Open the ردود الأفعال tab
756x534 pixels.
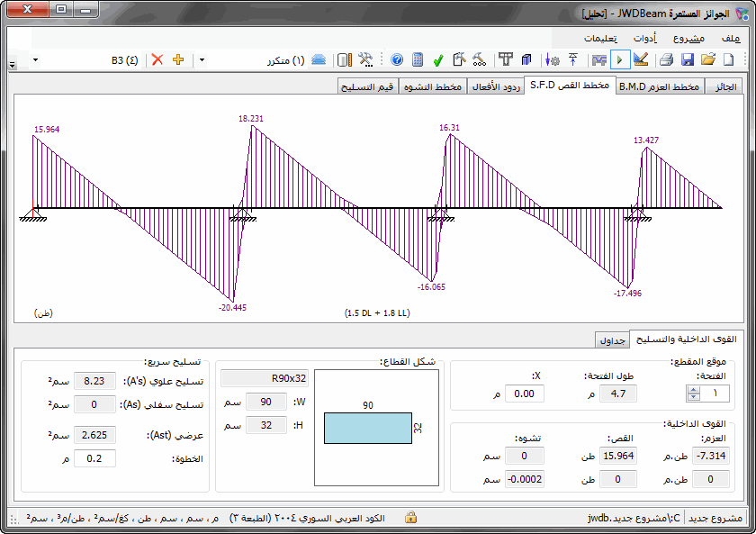point(495,86)
